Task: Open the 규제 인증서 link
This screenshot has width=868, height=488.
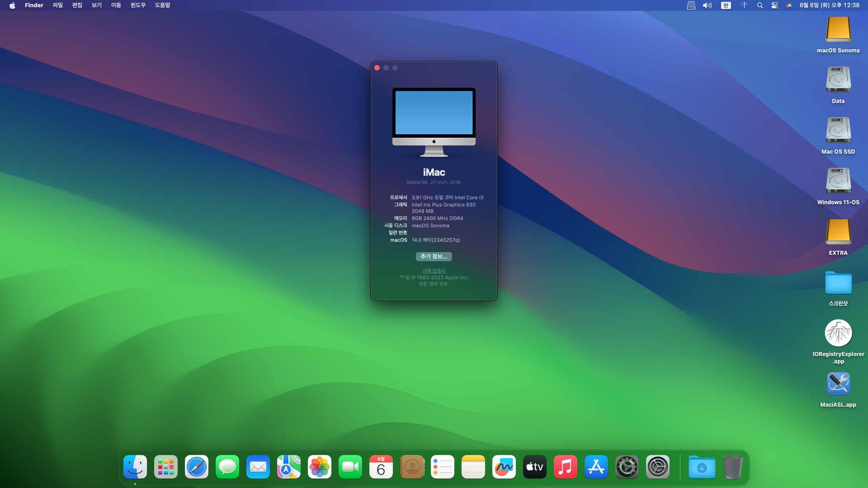Action: (434, 271)
